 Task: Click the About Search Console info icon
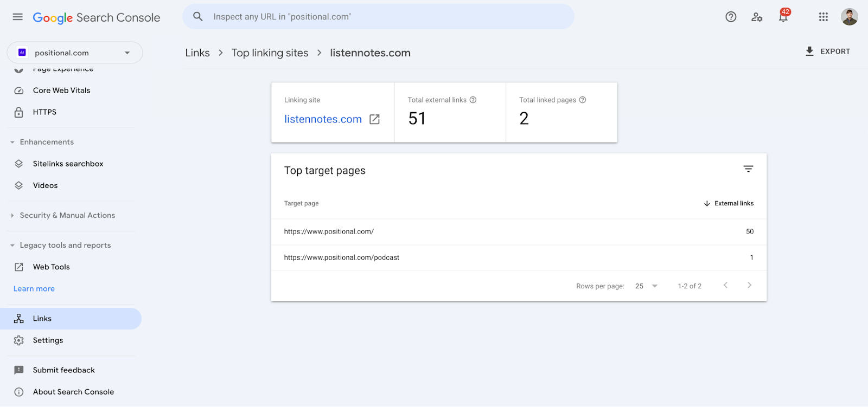19,392
